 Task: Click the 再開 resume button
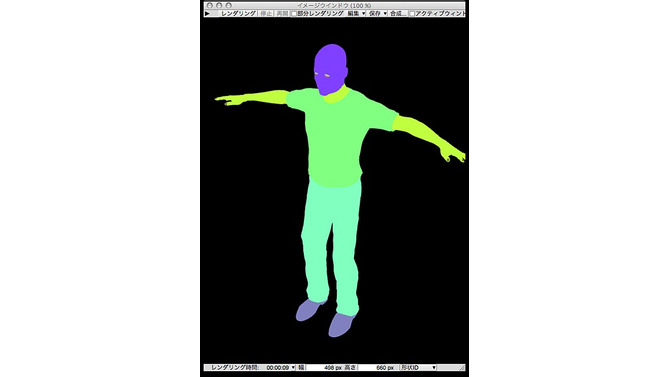pos(282,14)
